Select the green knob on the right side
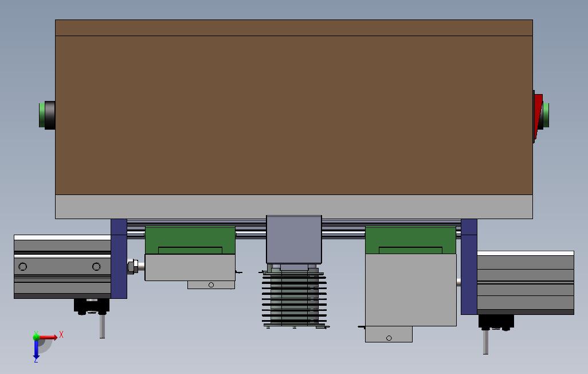The height and width of the screenshot is (374, 588). (546, 115)
